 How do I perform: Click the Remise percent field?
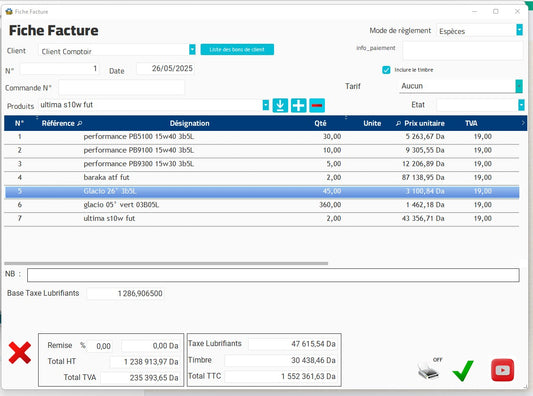(100, 346)
